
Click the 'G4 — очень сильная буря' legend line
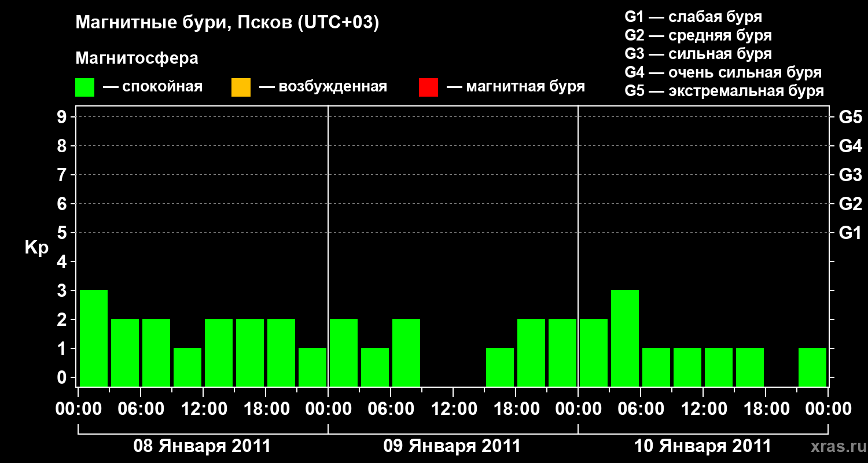click(723, 72)
